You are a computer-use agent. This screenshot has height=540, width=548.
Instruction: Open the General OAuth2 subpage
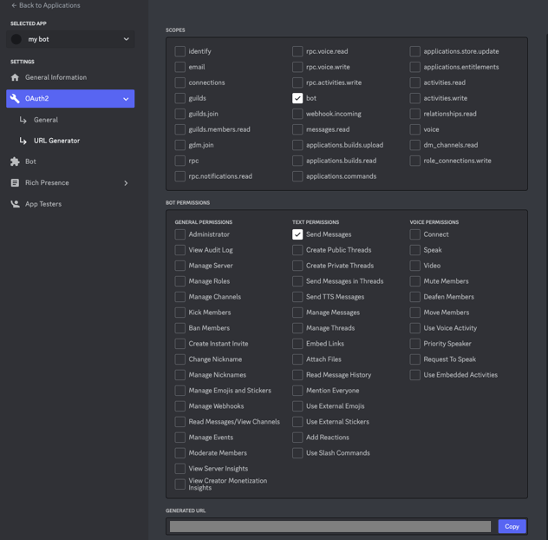tap(46, 120)
